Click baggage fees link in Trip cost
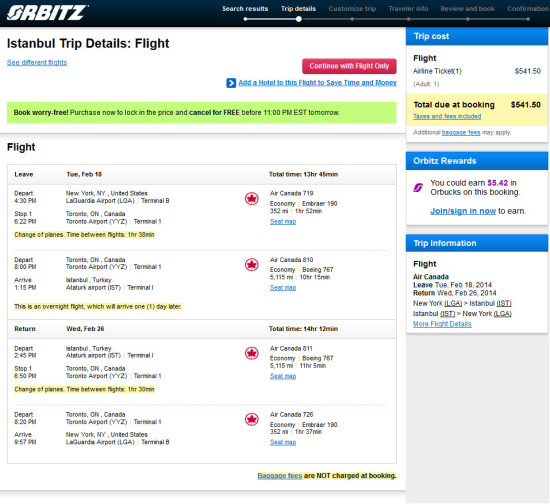Image resolution: width=550 pixels, height=504 pixels. (461, 133)
